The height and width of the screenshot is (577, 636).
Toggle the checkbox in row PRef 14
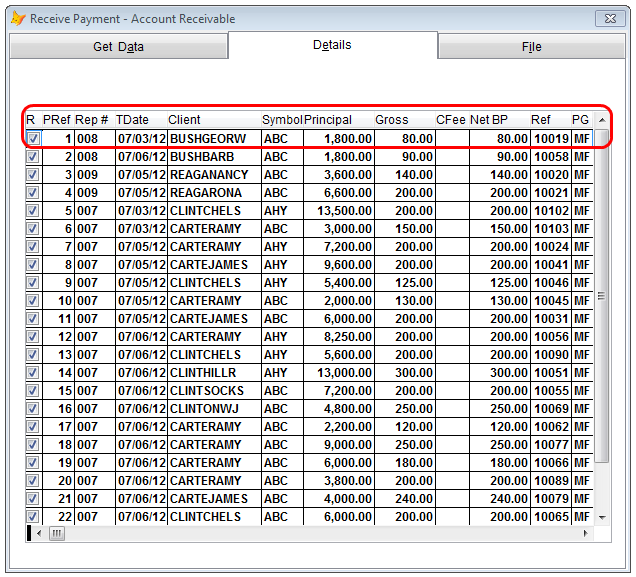(x=33, y=373)
